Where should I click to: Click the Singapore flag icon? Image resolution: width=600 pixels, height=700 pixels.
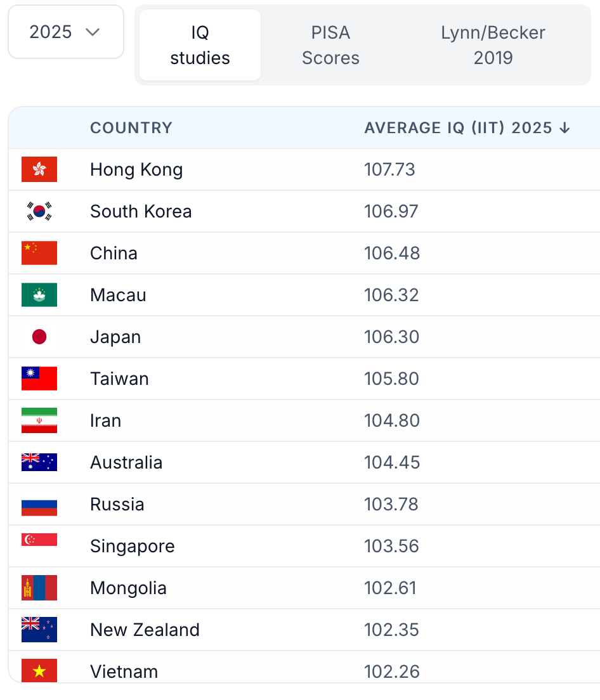(x=39, y=540)
